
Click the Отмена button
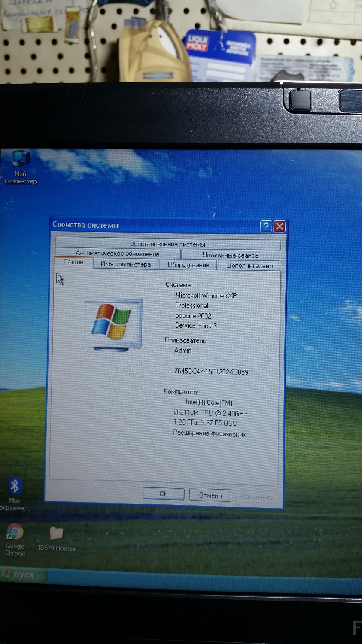(210, 495)
